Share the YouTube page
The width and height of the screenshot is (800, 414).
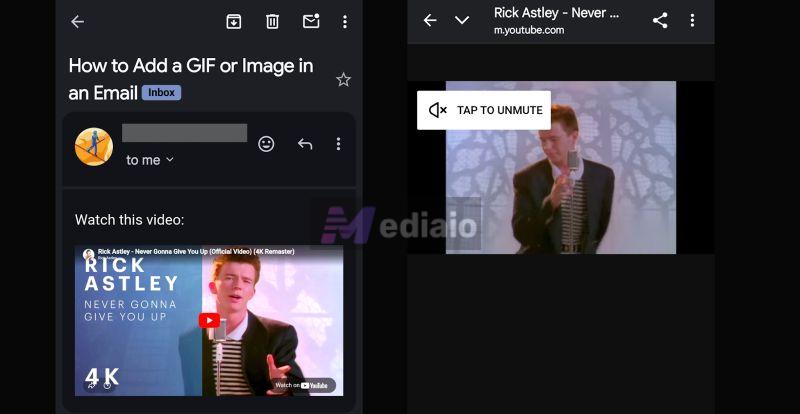pyautogui.click(x=660, y=20)
